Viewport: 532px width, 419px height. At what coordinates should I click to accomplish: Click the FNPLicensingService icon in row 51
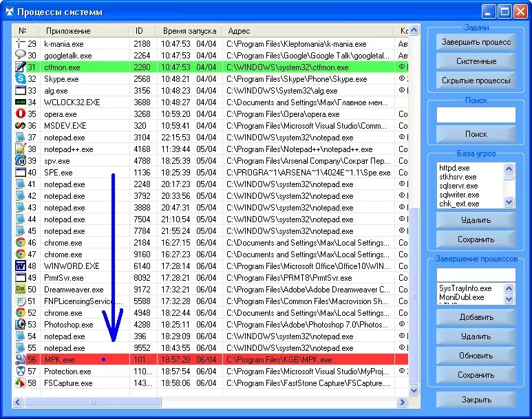click(21, 301)
